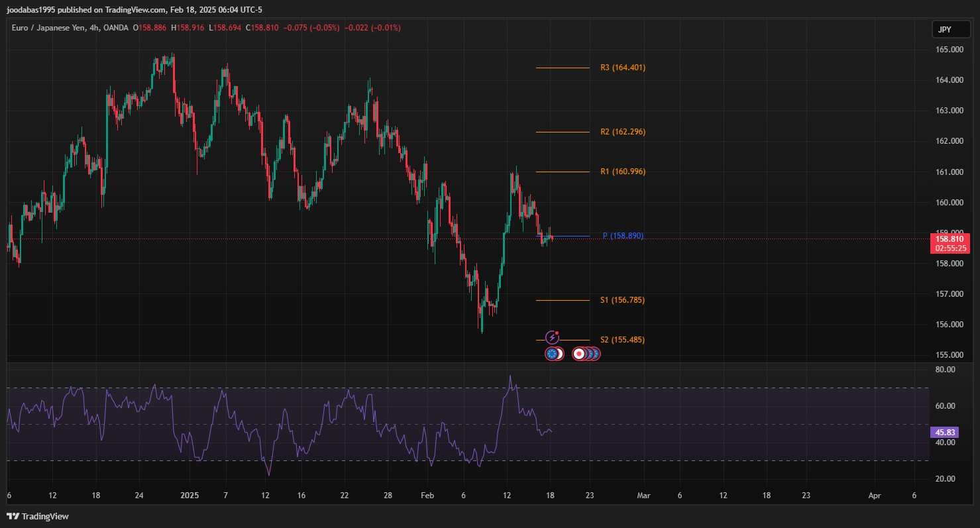This screenshot has height=528, width=980.
Task: Click the purple 45.83 RSI value tag
Action: pyautogui.click(x=944, y=433)
